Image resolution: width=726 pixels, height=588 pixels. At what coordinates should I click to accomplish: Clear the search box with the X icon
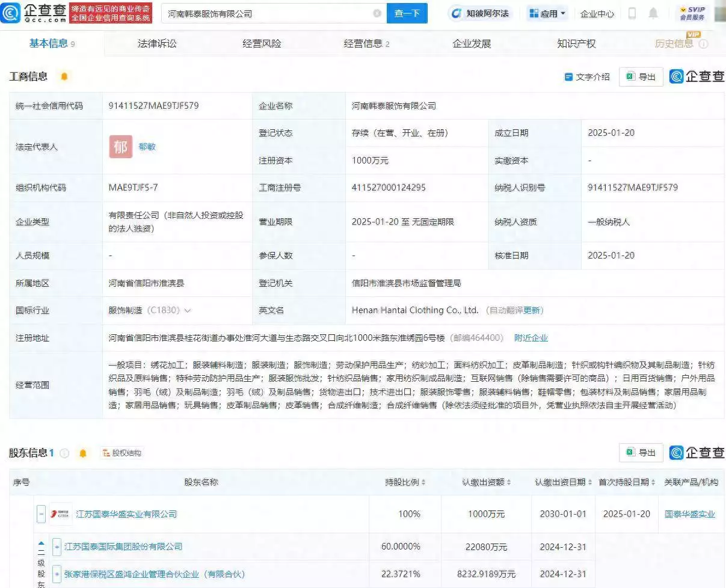point(377,13)
